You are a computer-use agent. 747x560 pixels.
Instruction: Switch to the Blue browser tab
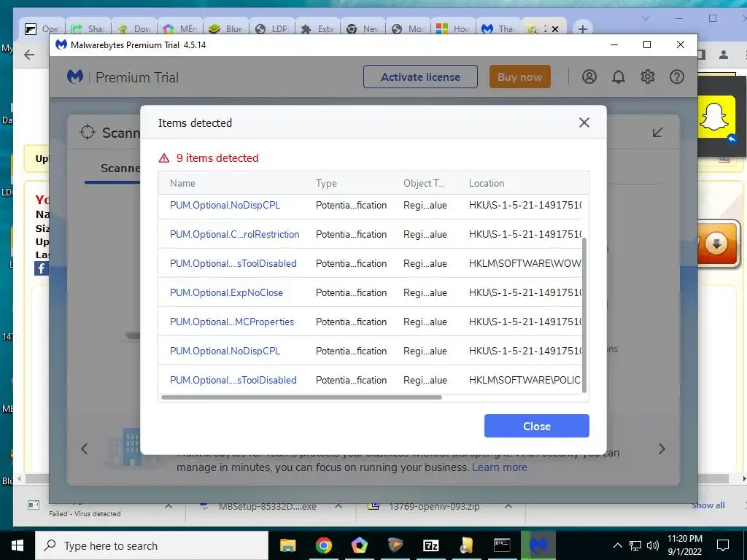click(226, 28)
